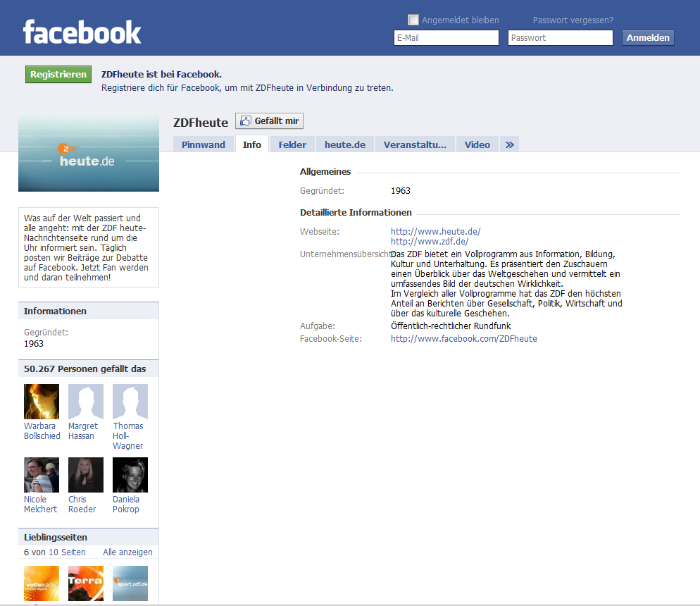Click the Passwort vergessen? link

click(573, 20)
